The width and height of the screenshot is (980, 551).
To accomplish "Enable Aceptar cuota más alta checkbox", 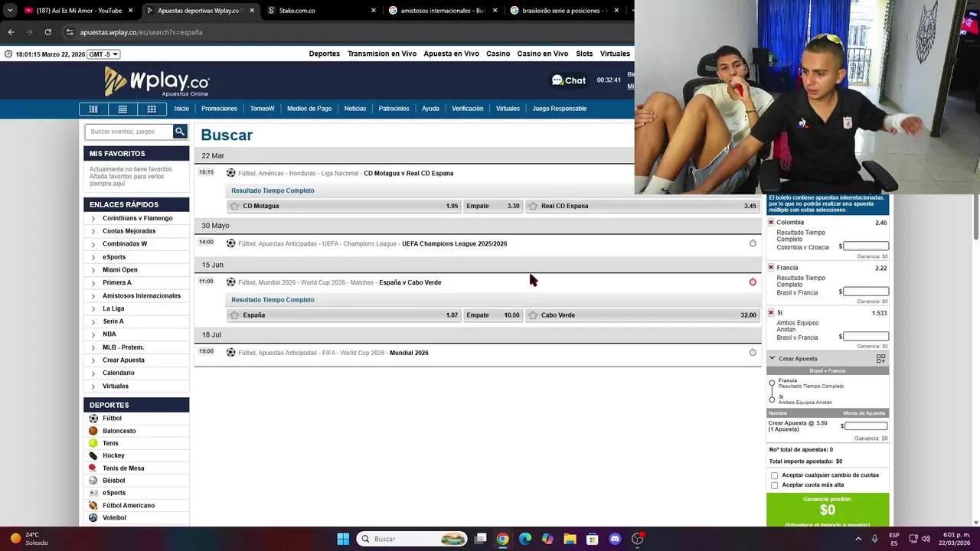I will 774,485.
